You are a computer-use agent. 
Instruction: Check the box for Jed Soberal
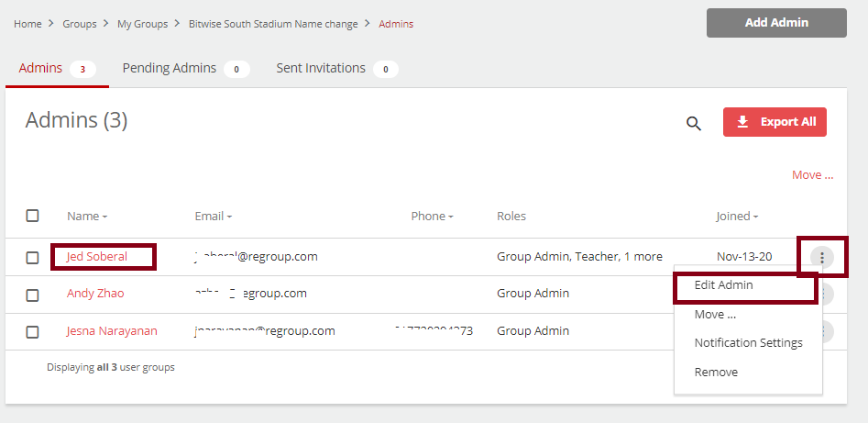(33, 257)
